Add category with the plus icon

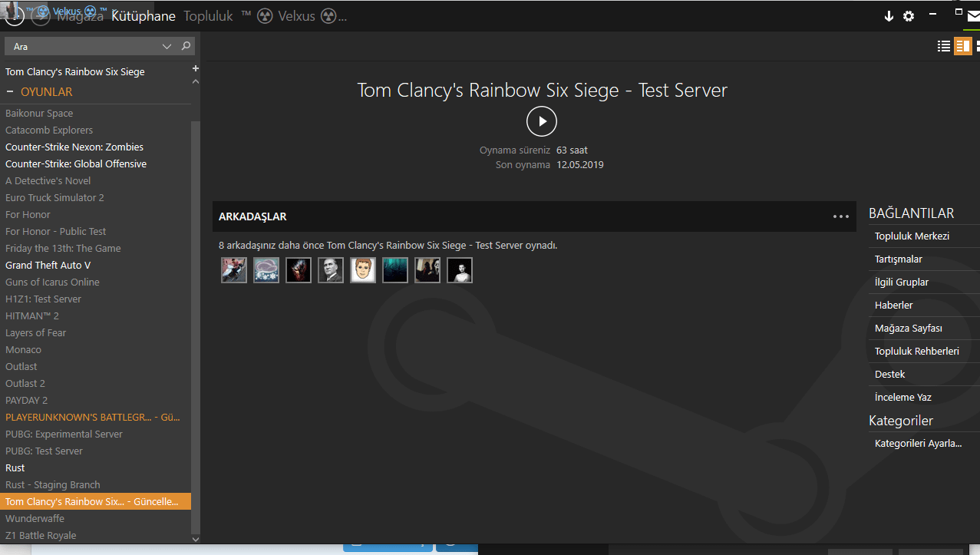[195, 69]
